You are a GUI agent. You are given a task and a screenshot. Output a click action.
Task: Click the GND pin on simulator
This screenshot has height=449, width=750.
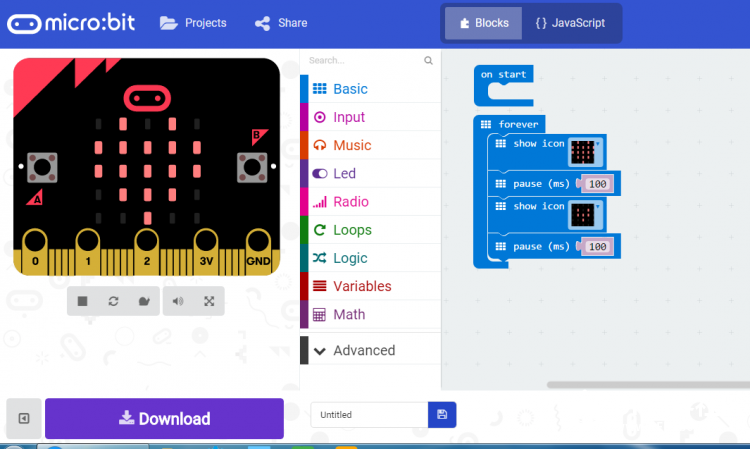(258, 251)
